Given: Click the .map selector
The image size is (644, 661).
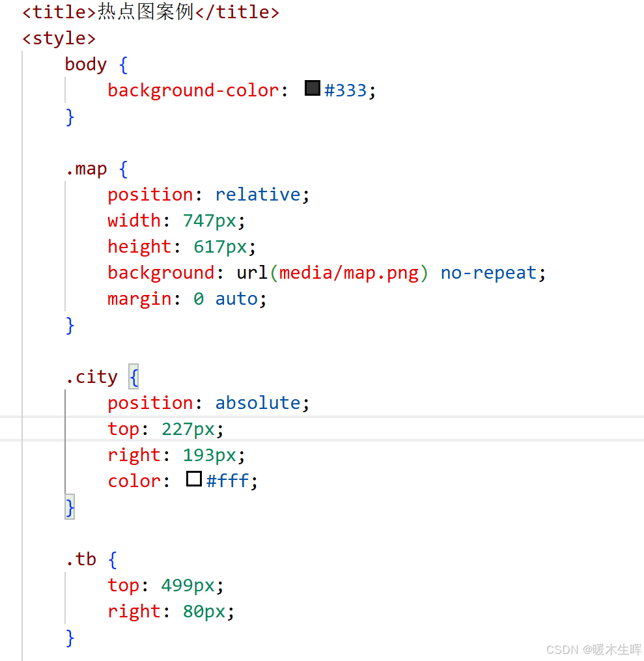Looking at the screenshot, I should (x=87, y=169).
